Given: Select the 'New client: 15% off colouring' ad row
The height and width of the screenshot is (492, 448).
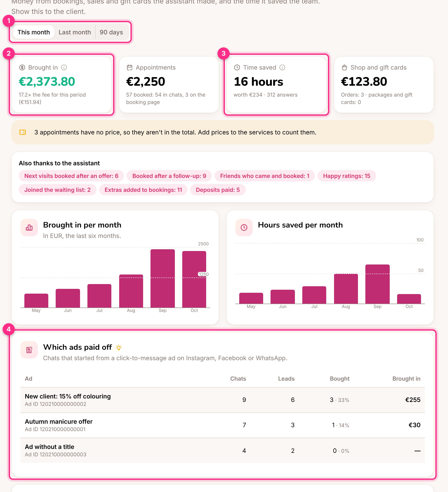Looking at the screenshot, I should (x=222, y=400).
